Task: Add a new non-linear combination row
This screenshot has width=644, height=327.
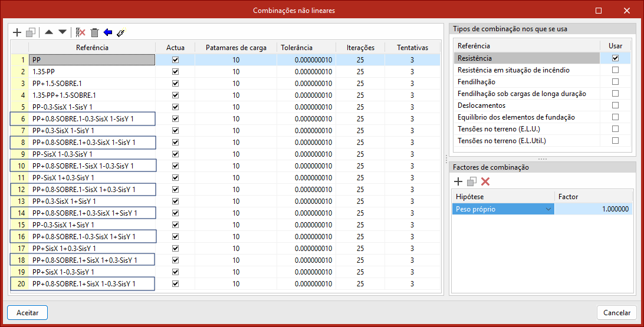Action: click(x=17, y=32)
